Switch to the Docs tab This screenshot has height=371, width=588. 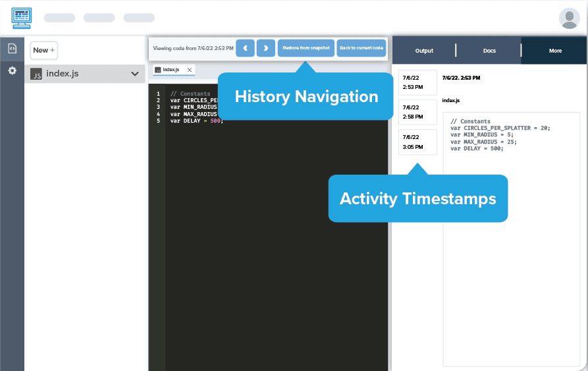[x=489, y=51]
